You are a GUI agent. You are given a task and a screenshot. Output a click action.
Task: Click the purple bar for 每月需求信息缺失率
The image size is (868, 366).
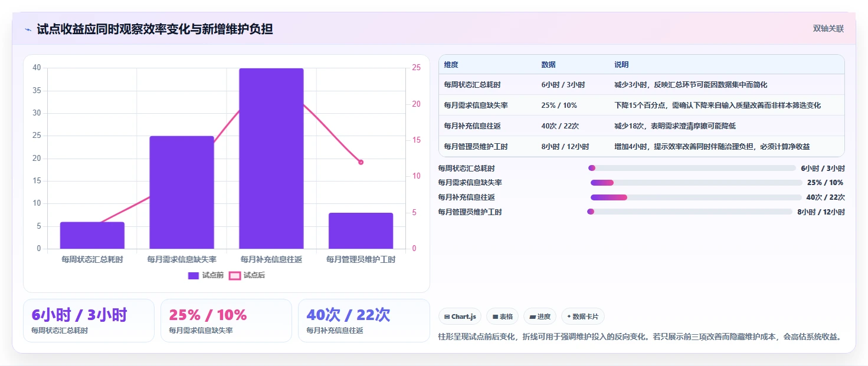click(182, 192)
